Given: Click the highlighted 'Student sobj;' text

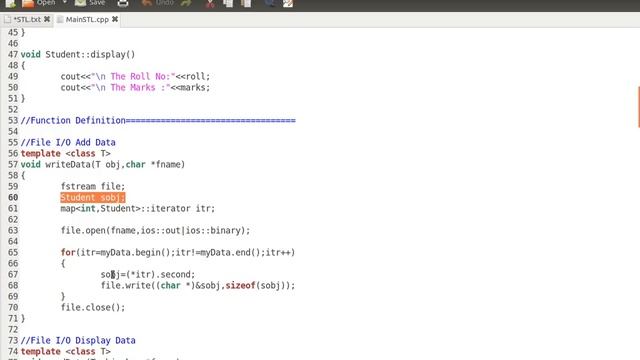Looking at the screenshot, I should click(93, 198).
